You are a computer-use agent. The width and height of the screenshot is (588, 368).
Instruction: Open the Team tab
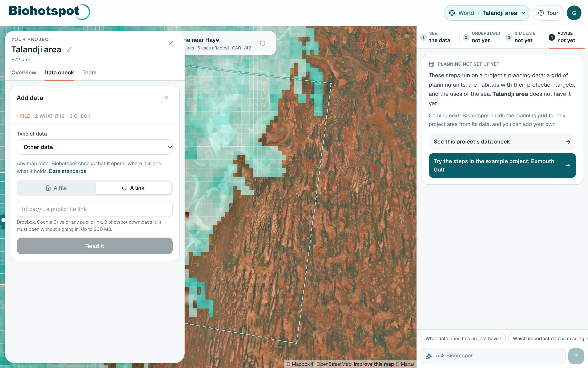point(89,73)
